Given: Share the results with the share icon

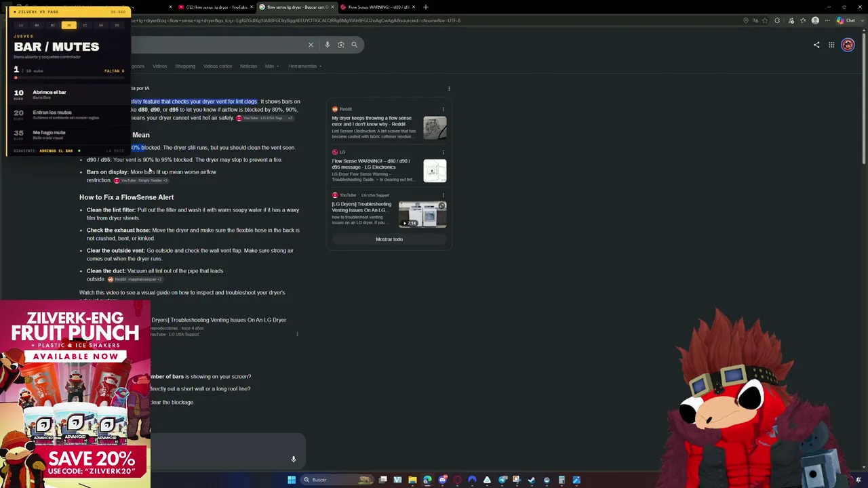Looking at the screenshot, I should 816,45.
